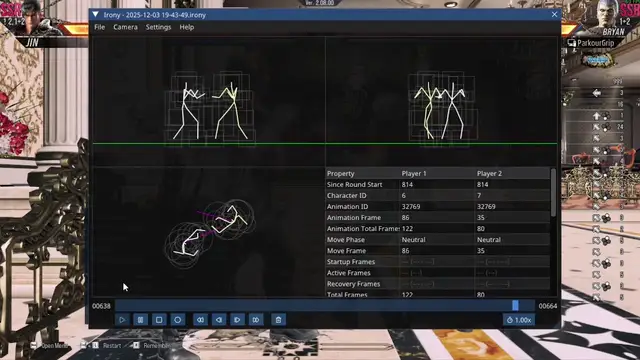
Task: Open the Camera menu
Action: [x=125, y=27]
